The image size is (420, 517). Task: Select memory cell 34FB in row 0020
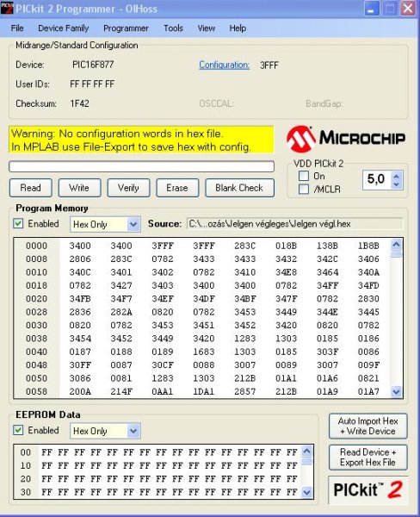point(80,299)
